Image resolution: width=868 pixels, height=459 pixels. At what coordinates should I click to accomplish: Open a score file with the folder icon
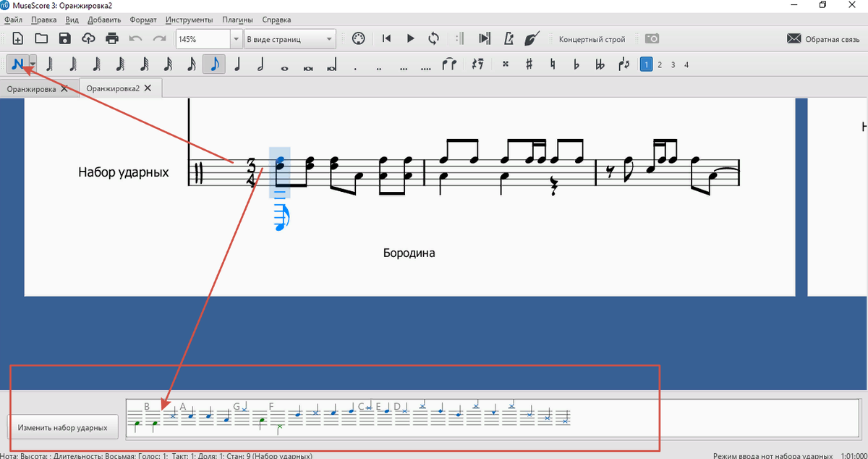[41, 38]
